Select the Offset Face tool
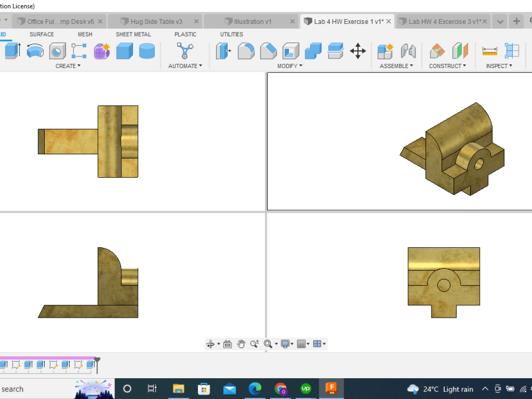This screenshot has width=532, height=399. (336, 51)
